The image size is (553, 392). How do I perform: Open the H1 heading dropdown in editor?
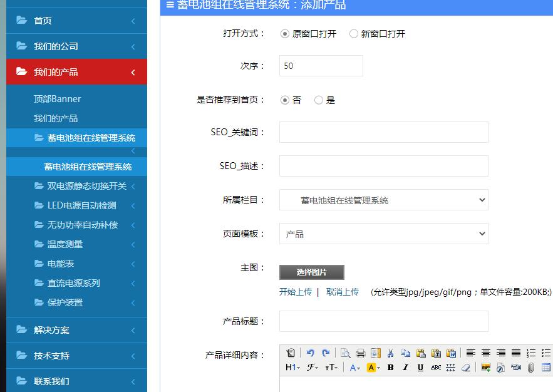(x=292, y=368)
